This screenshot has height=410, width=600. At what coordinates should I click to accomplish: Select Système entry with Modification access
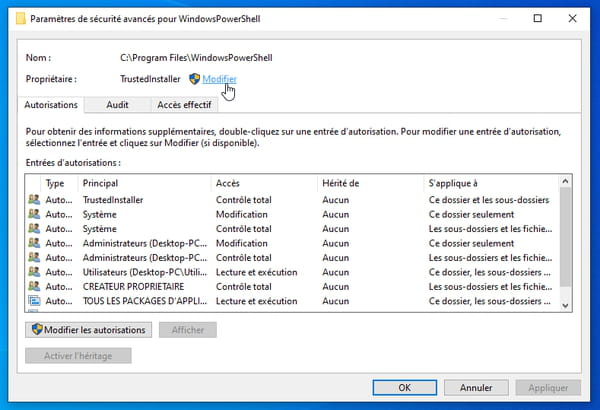[x=292, y=214]
